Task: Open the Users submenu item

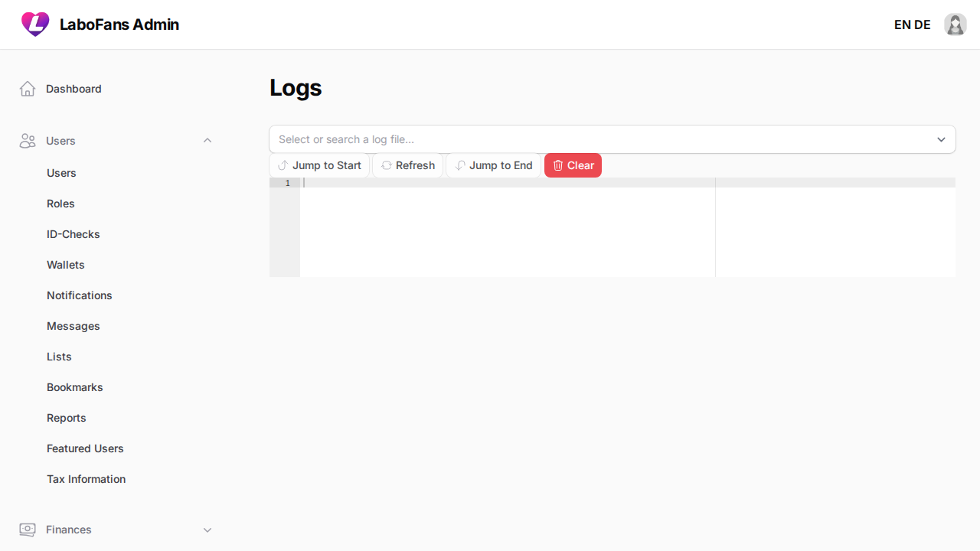Action: [x=61, y=173]
